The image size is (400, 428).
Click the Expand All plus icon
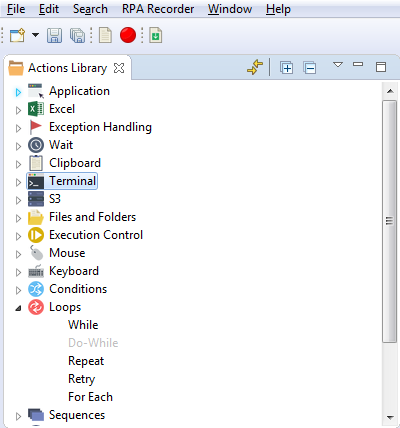(286, 68)
